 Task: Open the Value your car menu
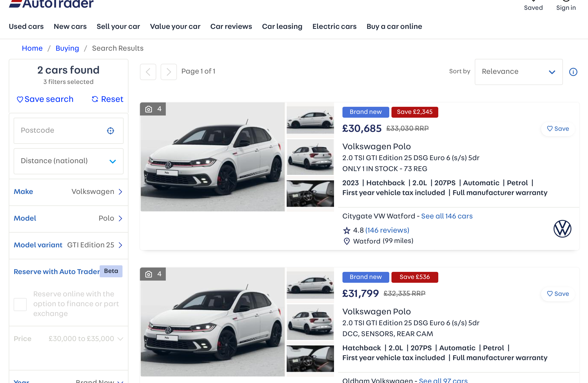coord(175,26)
